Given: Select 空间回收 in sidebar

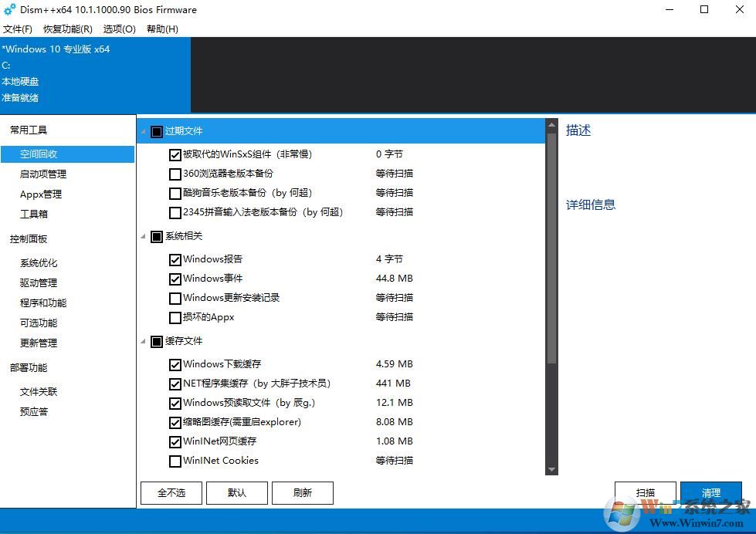Looking at the screenshot, I should 67,154.
